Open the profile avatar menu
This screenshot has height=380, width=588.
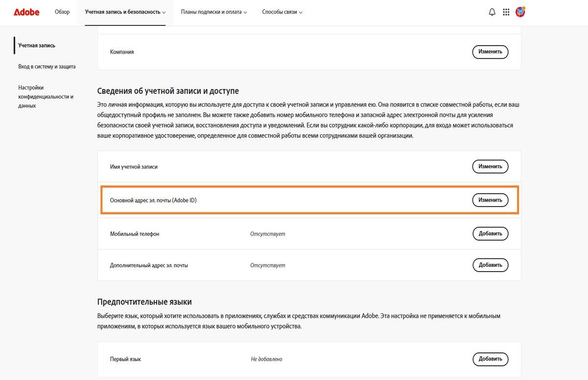coord(520,12)
